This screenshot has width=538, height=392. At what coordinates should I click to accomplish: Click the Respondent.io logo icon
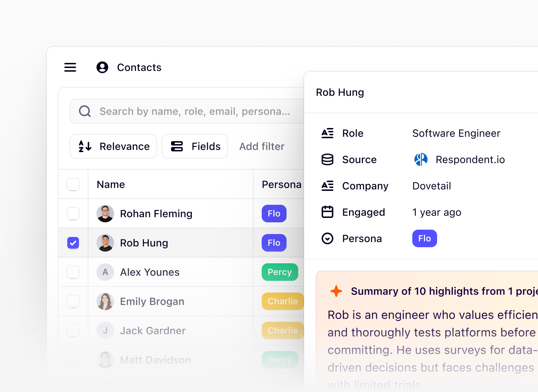[x=421, y=159]
